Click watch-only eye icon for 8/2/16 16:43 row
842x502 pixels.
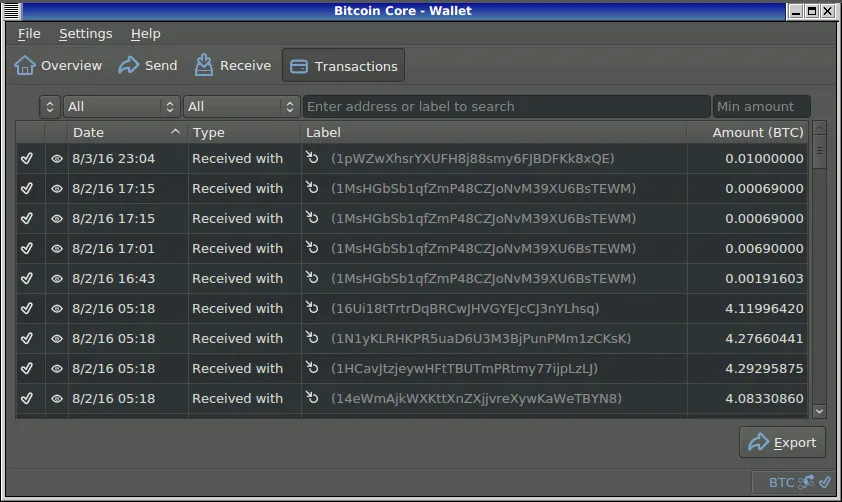pos(57,279)
